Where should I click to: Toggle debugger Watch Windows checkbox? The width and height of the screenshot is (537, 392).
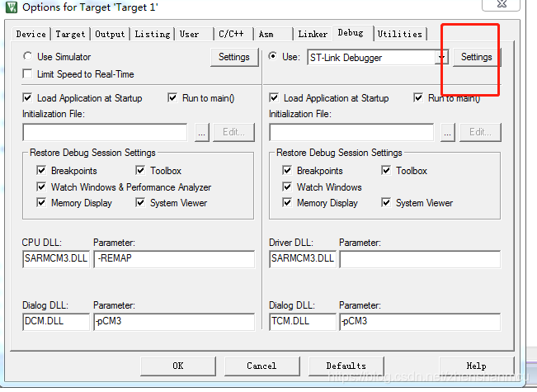287,187
